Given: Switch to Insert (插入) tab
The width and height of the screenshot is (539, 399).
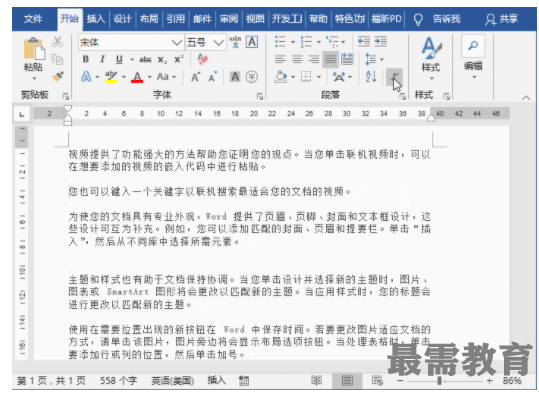Looking at the screenshot, I should coord(96,19).
